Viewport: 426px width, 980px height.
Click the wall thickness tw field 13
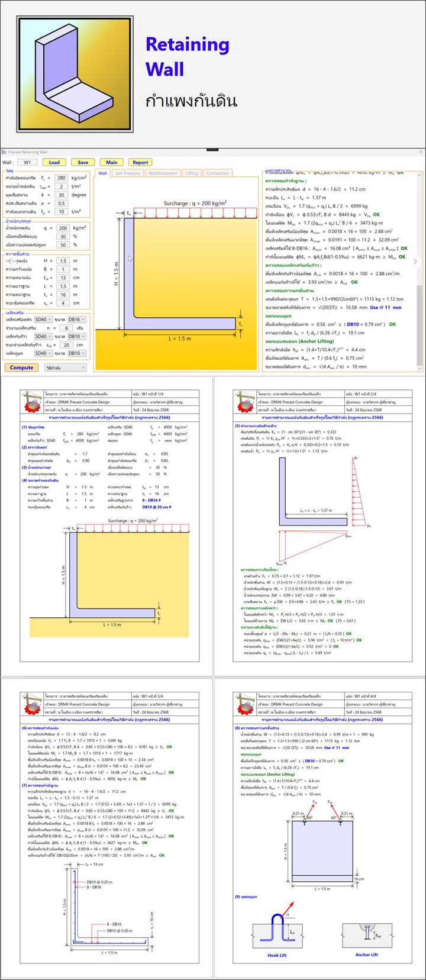pos(63,278)
